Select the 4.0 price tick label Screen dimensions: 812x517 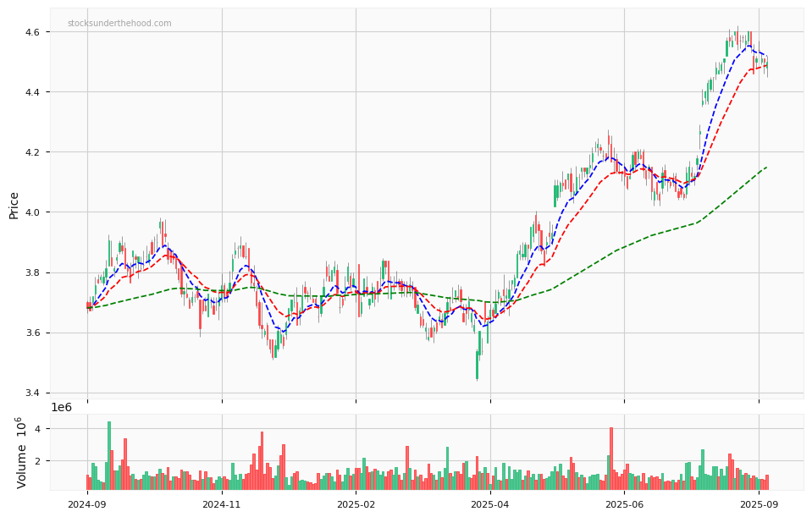[x=31, y=212]
